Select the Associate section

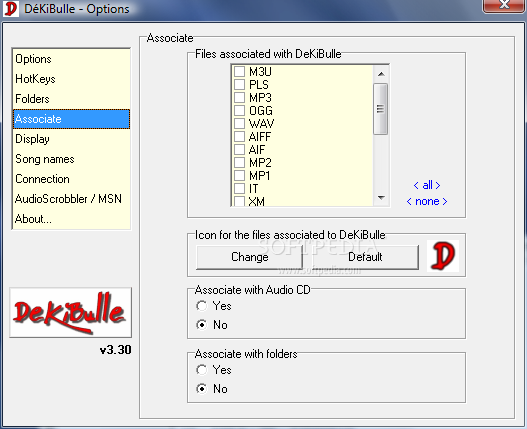pos(71,119)
